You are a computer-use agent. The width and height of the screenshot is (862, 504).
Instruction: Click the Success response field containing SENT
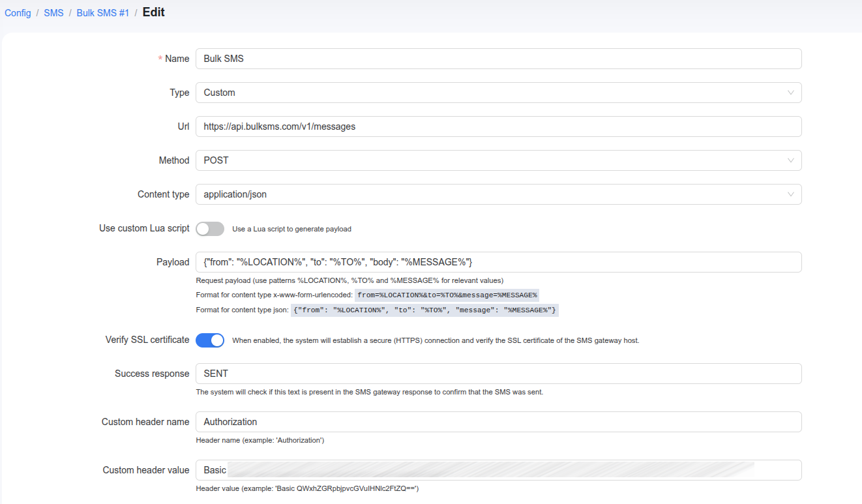[x=498, y=374]
